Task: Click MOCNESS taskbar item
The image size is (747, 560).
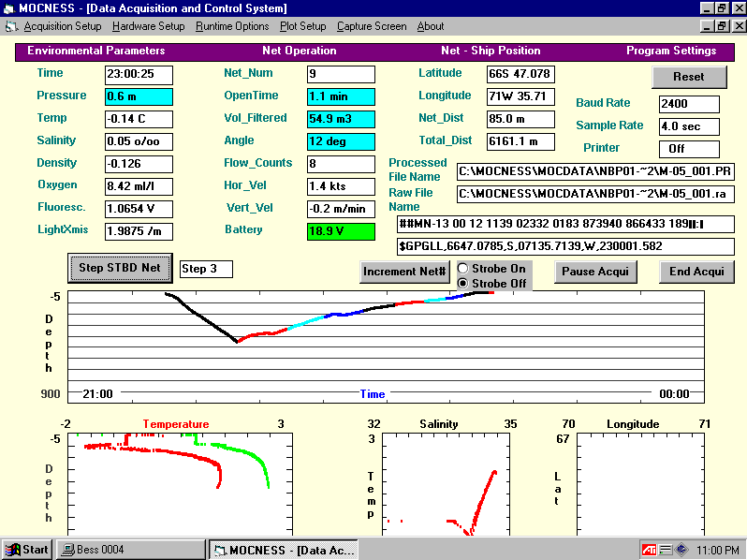Action: (284, 550)
